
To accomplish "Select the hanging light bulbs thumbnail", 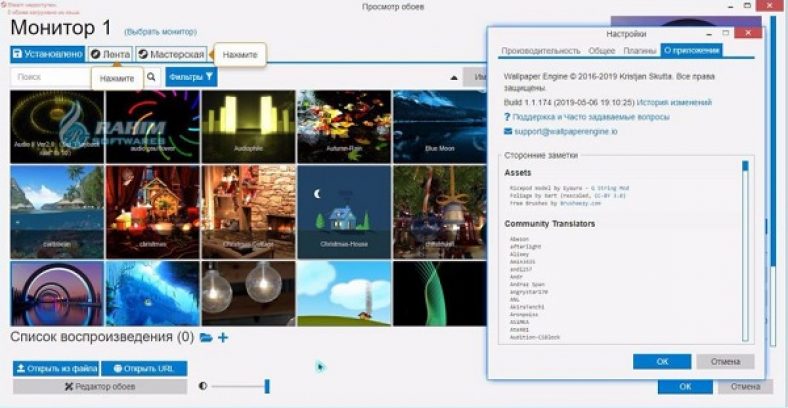I will (249, 293).
